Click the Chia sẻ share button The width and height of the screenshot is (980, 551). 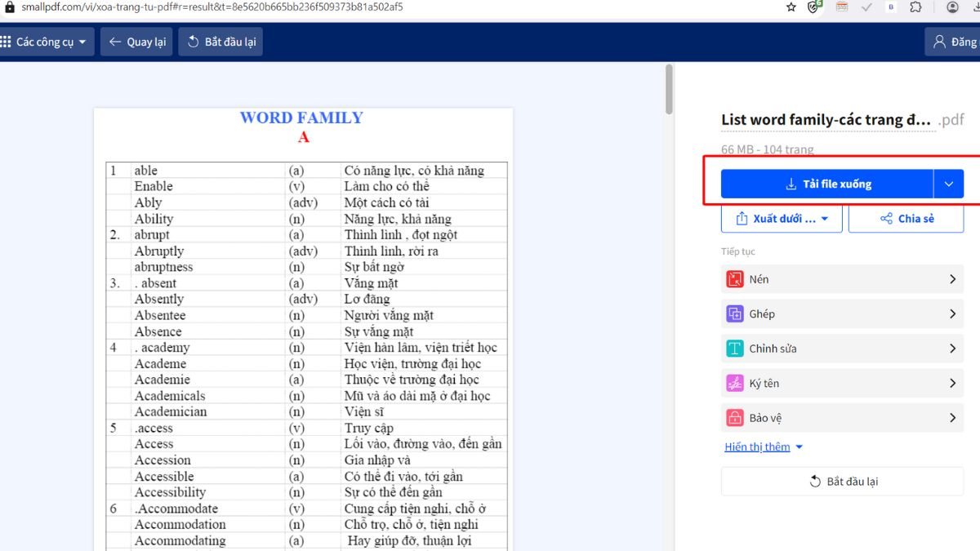[906, 219]
